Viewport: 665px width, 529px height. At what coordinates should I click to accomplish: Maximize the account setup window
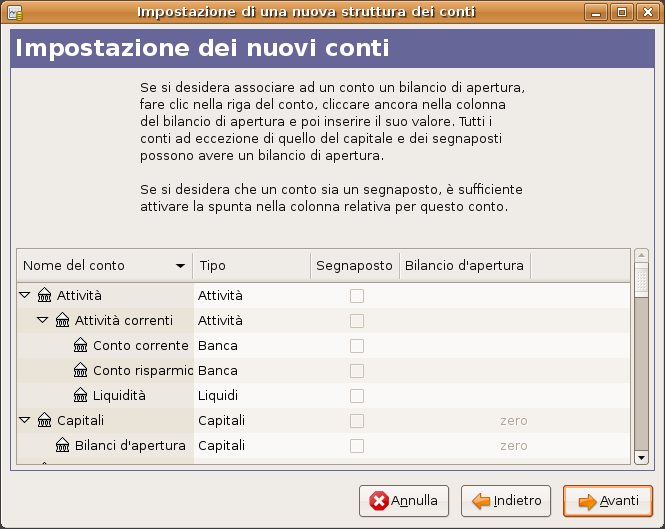[622, 12]
